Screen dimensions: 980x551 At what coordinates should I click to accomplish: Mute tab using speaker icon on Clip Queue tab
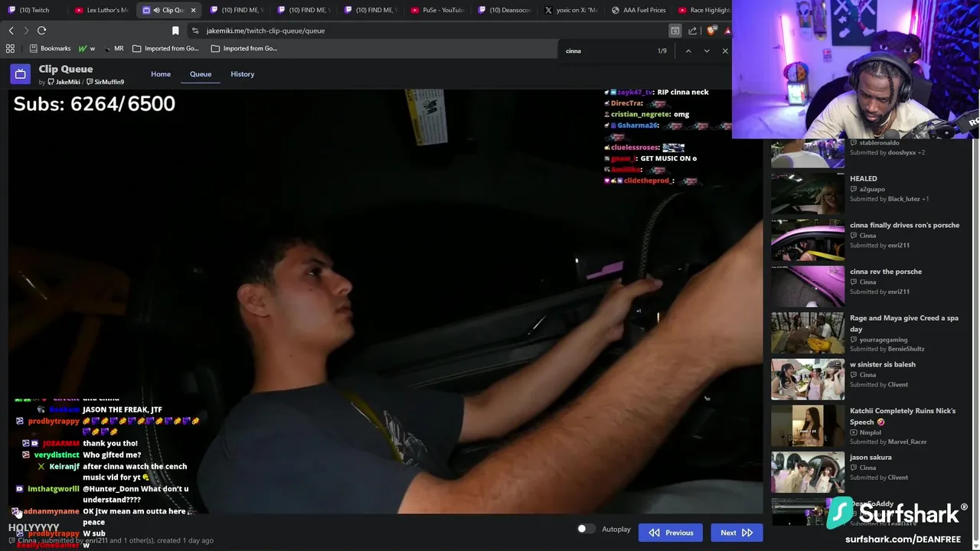pos(156,10)
